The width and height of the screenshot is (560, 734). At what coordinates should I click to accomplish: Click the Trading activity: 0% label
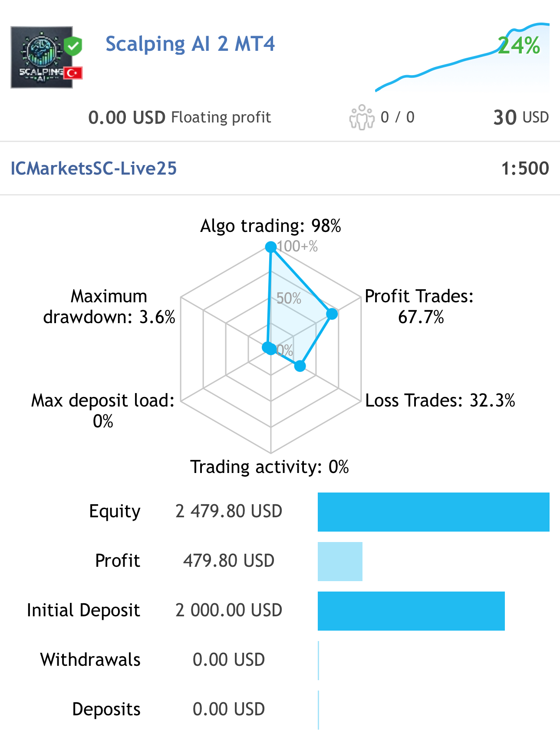coord(270,467)
